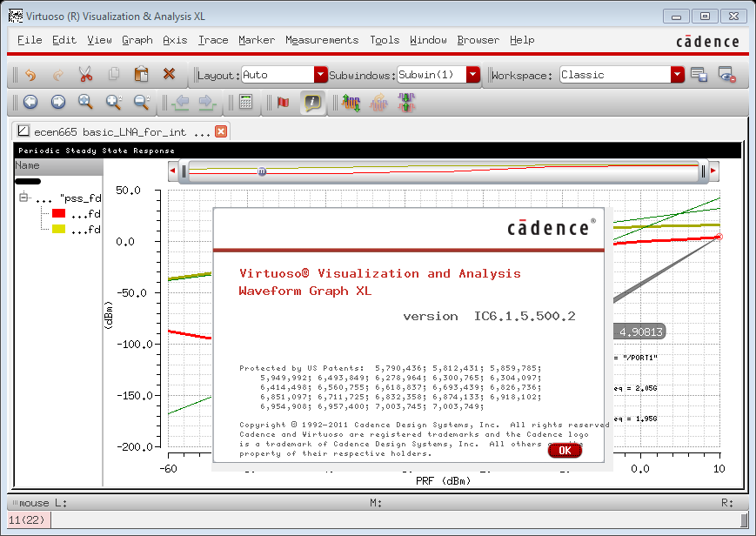This screenshot has height=536, width=756.
Task: Open the Graph menu
Action: [x=137, y=40]
